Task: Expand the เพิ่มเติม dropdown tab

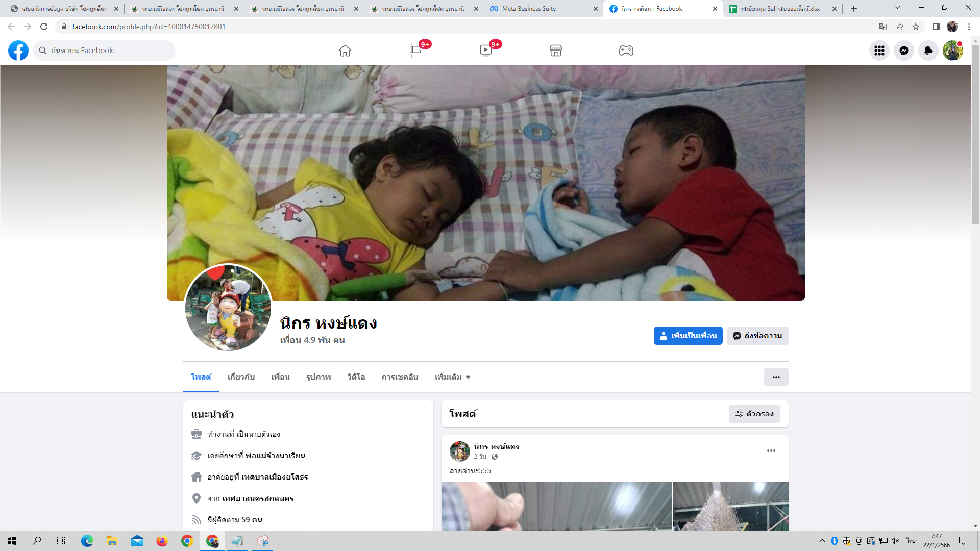Action: [x=452, y=377]
